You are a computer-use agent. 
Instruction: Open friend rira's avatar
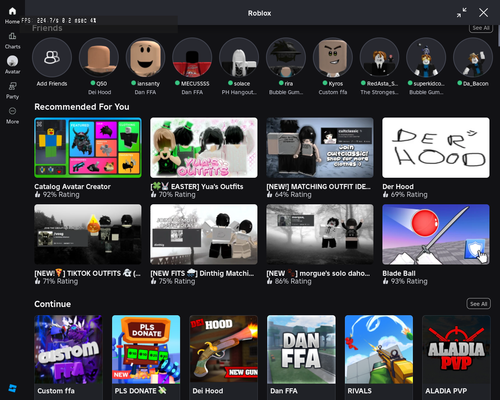[286, 57]
